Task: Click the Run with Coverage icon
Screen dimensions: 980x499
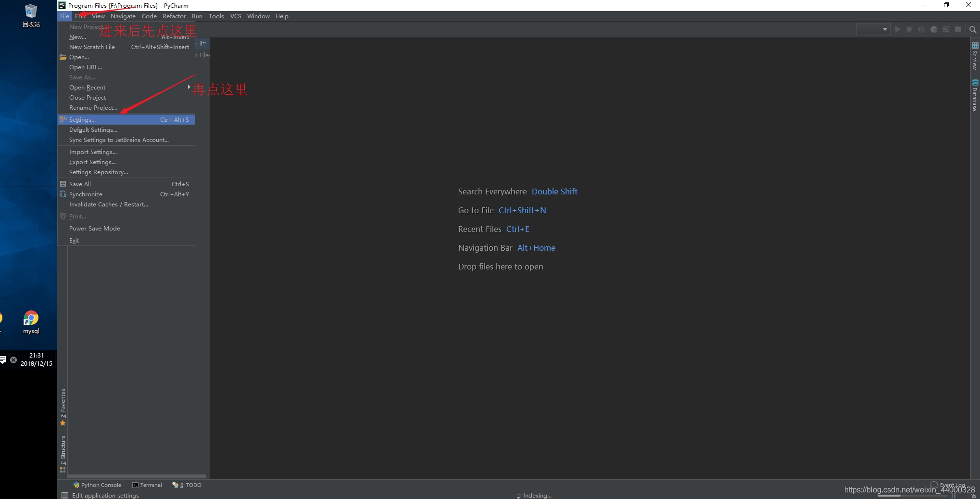Action: [x=921, y=29]
